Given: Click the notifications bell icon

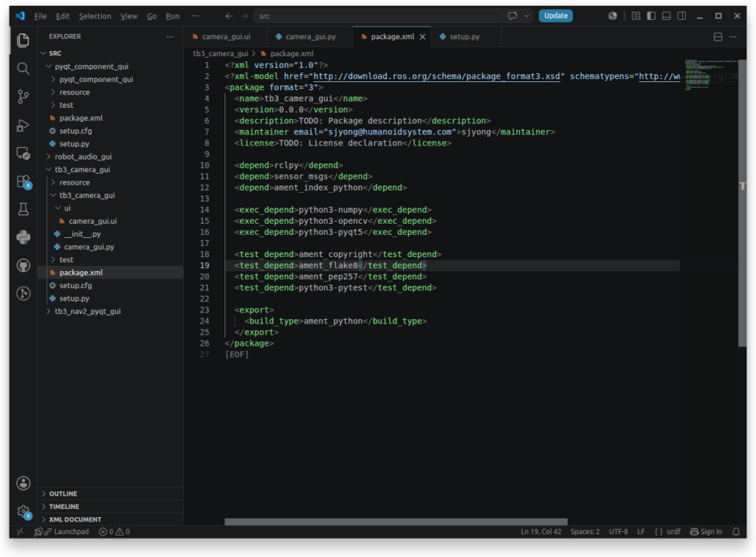Looking at the screenshot, I should click(x=736, y=531).
